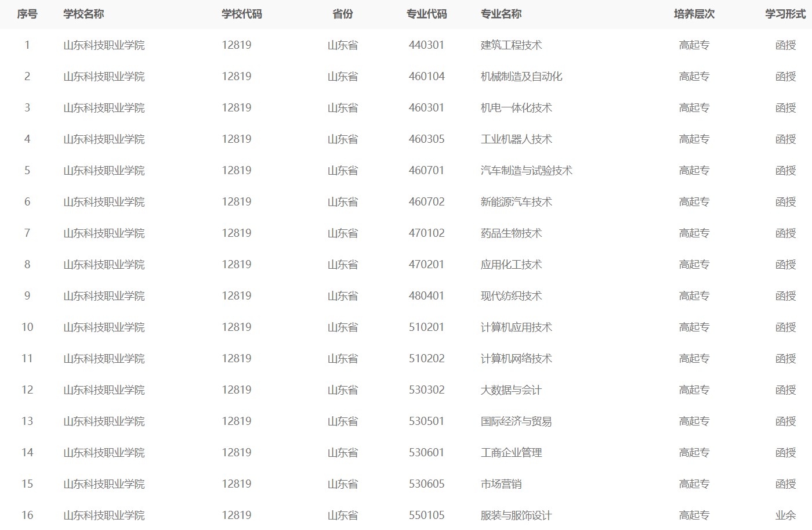Screen dimensions: 812x530
Task: Click major code 530601
Action: [x=427, y=453]
